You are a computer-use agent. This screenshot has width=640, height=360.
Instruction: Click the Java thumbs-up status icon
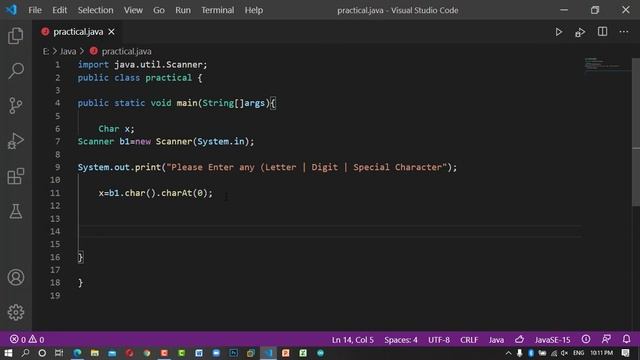pos(519,339)
